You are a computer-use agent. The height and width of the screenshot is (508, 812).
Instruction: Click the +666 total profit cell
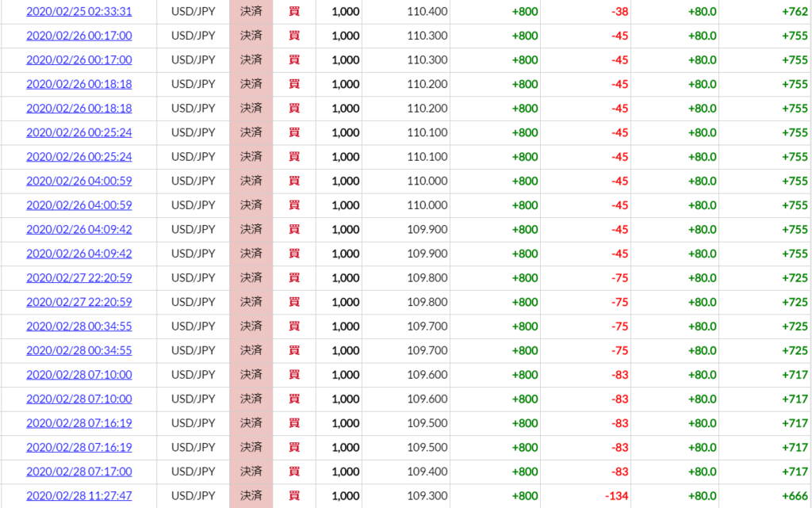(x=795, y=495)
